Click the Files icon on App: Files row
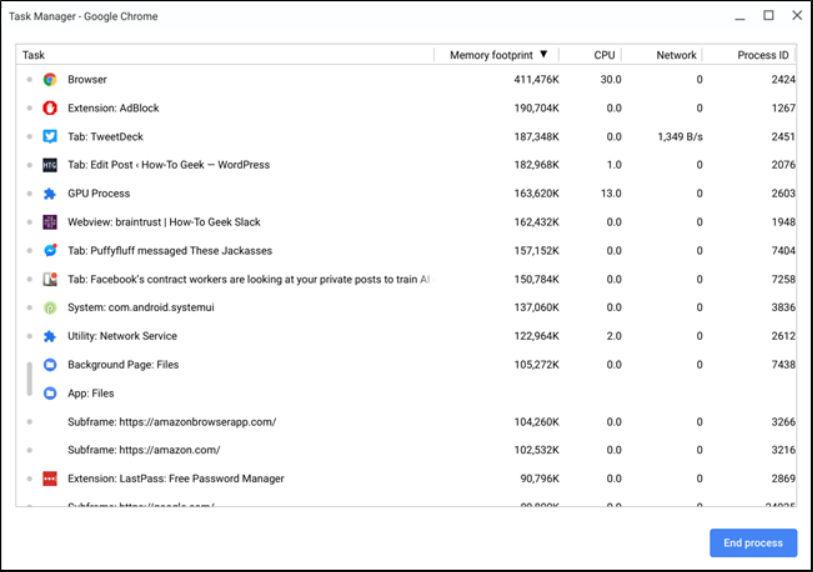The width and height of the screenshot is (813, 572). click(x=50, y=393)
